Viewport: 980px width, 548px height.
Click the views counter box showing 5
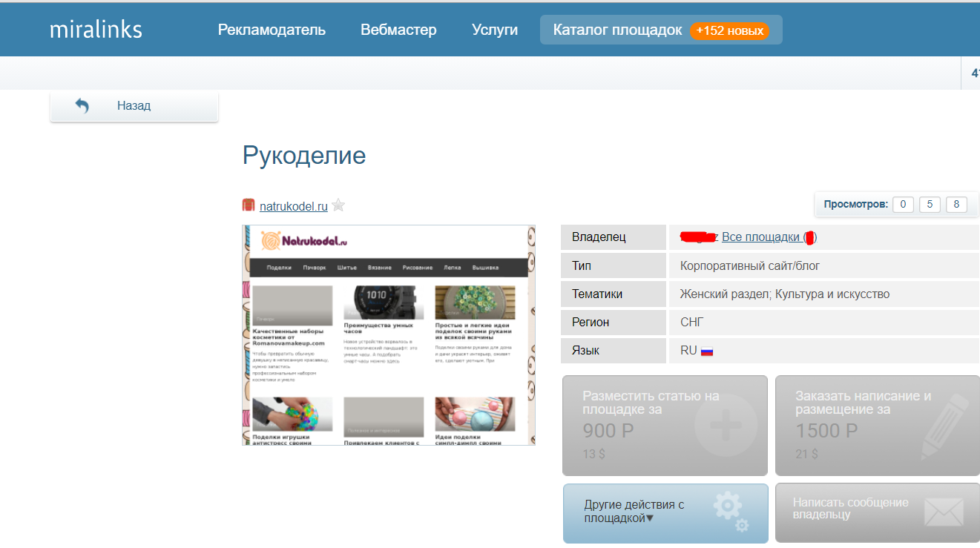coord(930,204)
